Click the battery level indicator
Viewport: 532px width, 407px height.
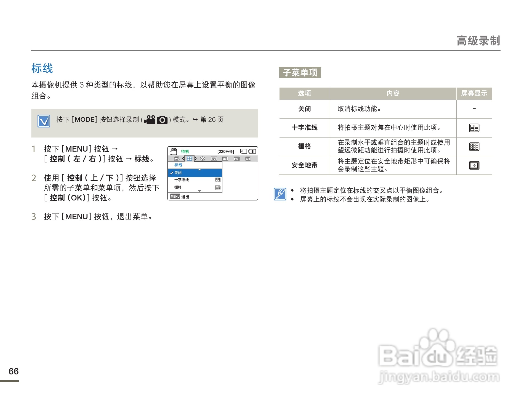252,151
